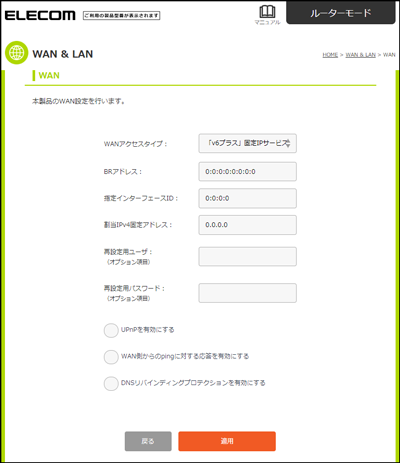The height and width of the screenshot is (463, 400).
Task: Follow the HOME breadcrumb link
Action: pos(330,55)
